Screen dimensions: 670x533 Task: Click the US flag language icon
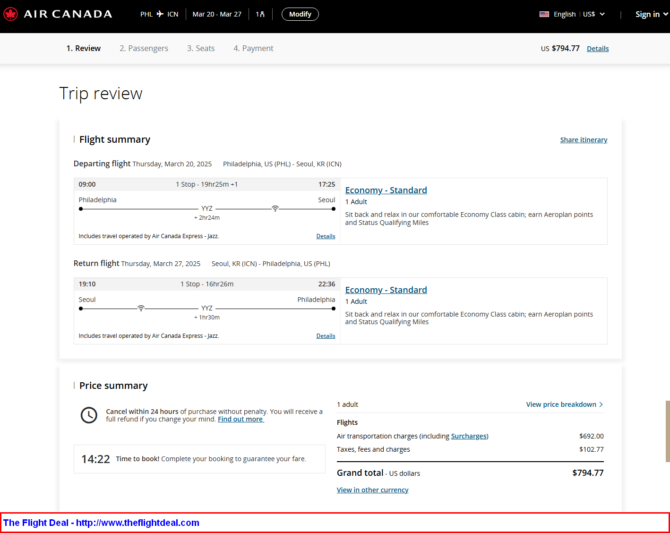(544, 14)
